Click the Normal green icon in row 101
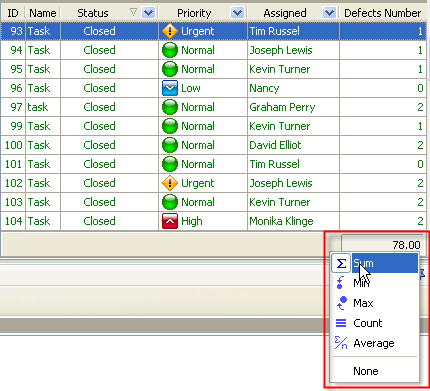 tap(170, 164)
